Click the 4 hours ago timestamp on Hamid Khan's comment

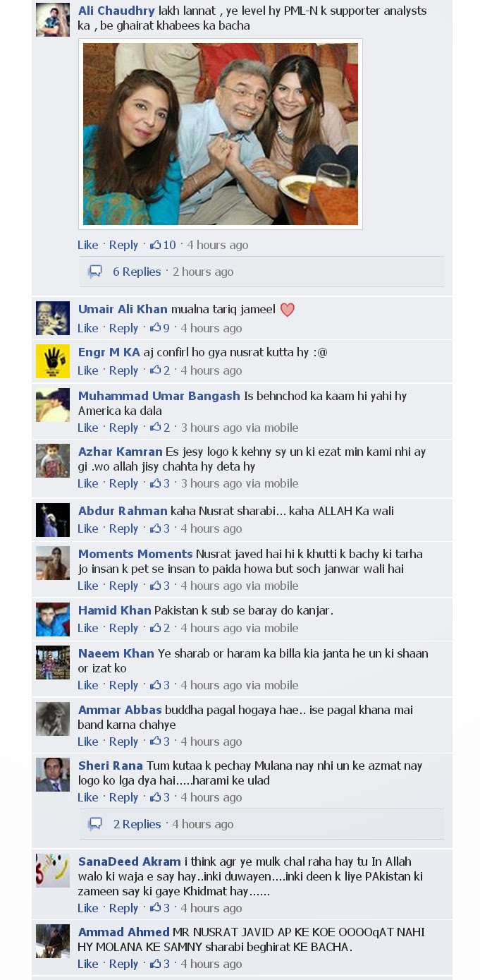click(x=211, y=628)
